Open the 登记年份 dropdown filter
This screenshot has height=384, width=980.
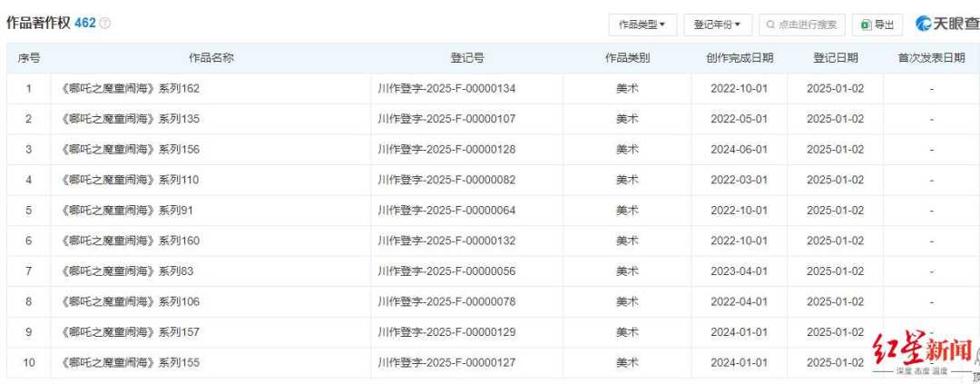pos(718,25)
